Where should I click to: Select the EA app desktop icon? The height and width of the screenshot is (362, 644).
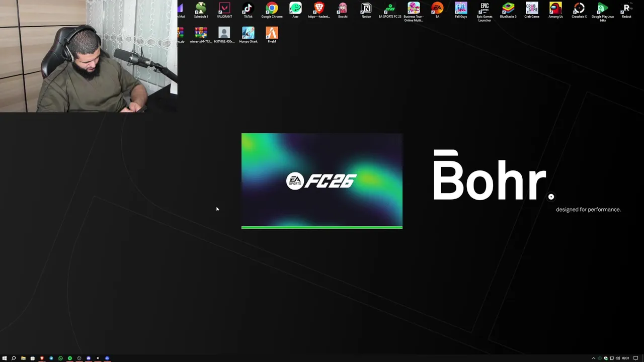pyautogui.click(x=437, y=11)
